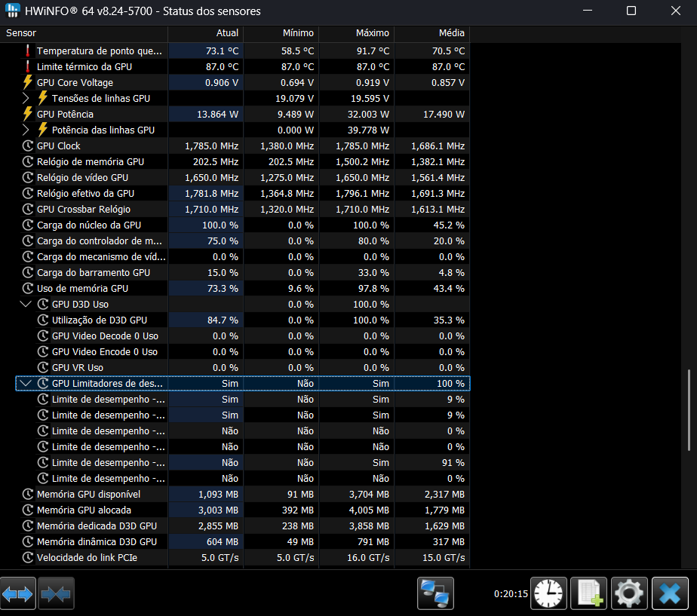Click the 1,093 MB available memory value
This screenshot has width=697, height=616.
pyautogui.click(x=218, y=494)
